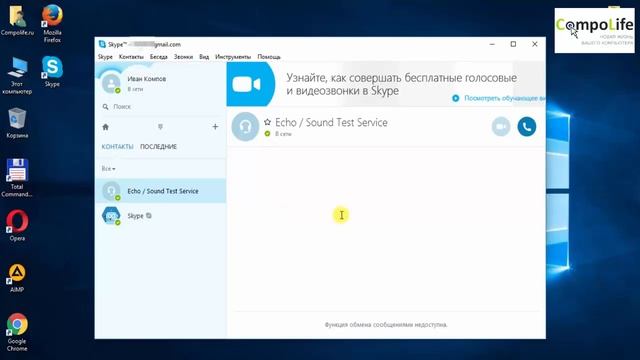Click the online status under Иван Компов
640x360 pixels.
135,89
